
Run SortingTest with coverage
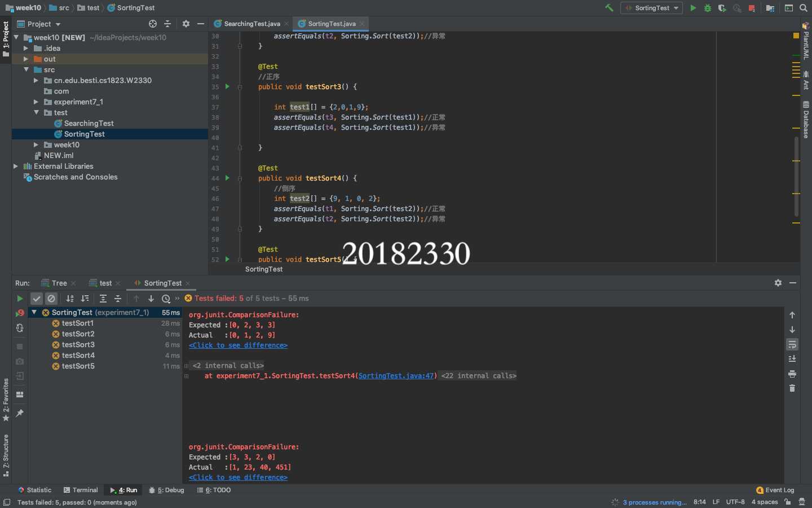click(722, 8)
